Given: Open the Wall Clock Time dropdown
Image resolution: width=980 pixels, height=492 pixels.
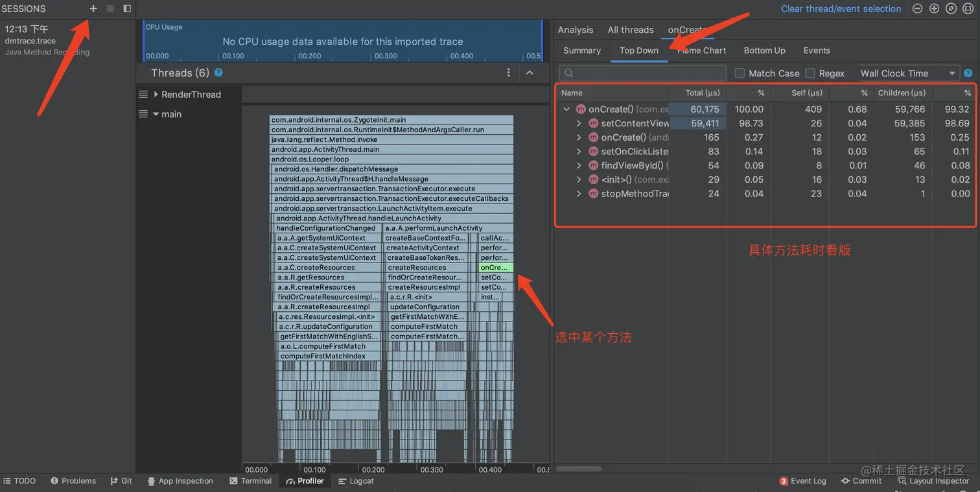Looking at the screenshot, I should (x=908, y=73).
